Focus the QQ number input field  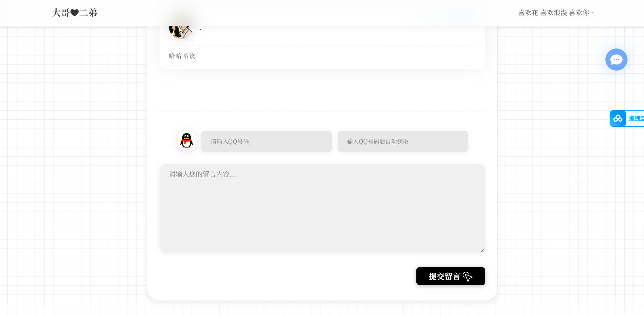point(266,141)
